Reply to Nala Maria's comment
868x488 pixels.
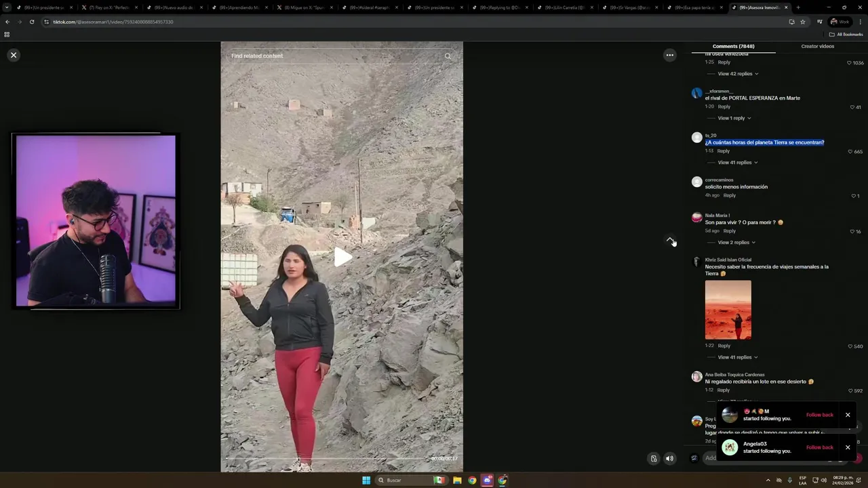click(x=730, y=231)
